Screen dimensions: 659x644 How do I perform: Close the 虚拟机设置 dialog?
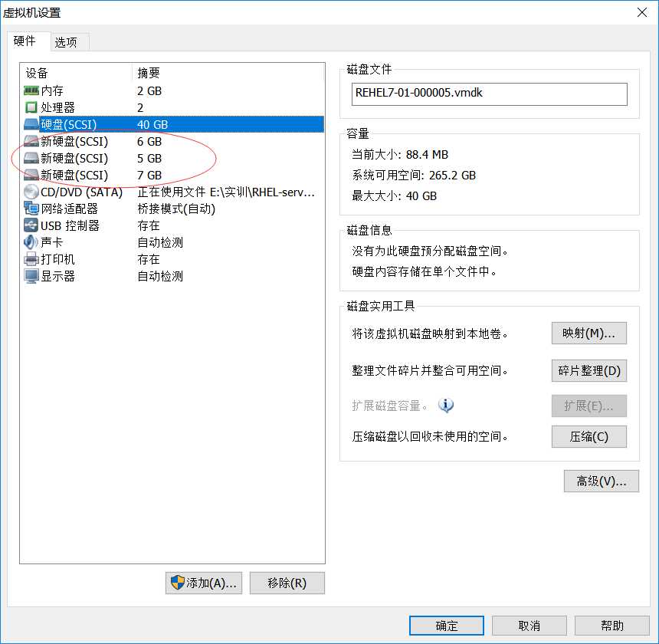[x=642, y=12]
